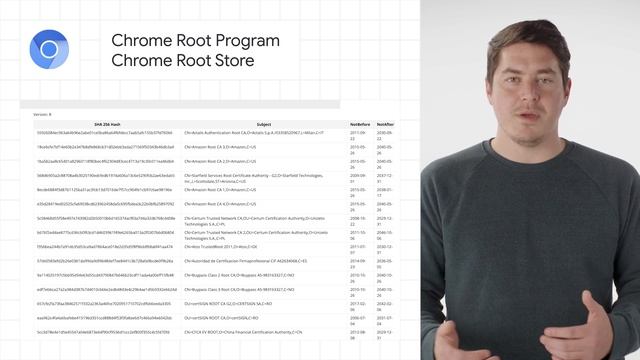The image size is (640, 360).
Task: Click the SHA hash of the Actalis row
Action: [x=104, y=133]
